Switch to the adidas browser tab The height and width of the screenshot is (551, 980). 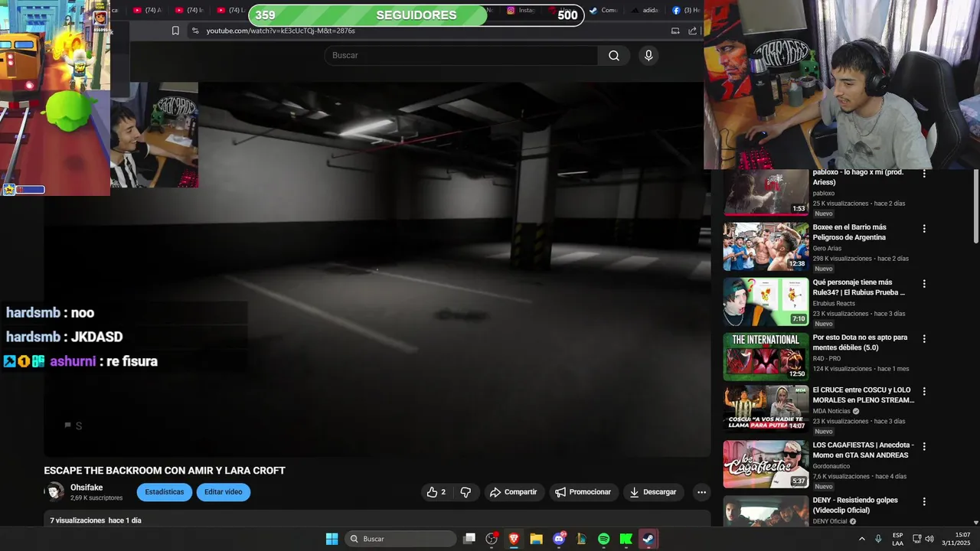[645, 11]
